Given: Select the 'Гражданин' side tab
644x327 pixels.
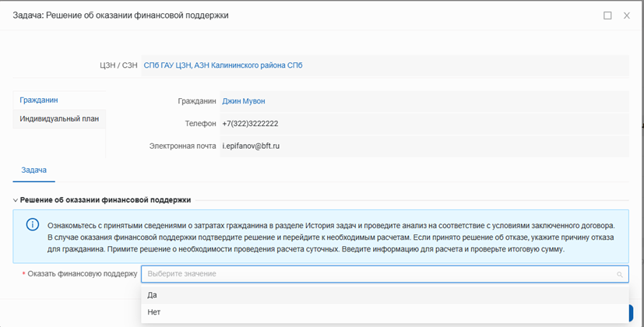Looking at the screenshot, I should tap(39, 100).
